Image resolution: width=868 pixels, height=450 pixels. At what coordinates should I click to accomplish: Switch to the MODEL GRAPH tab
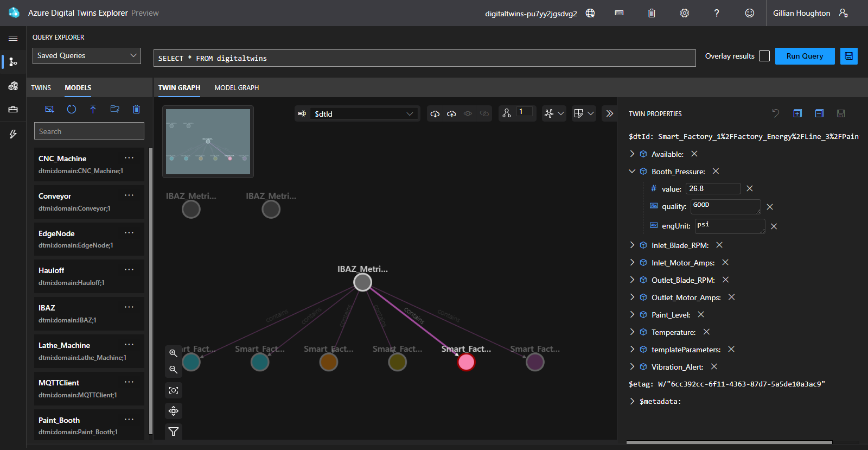point(237,87)
